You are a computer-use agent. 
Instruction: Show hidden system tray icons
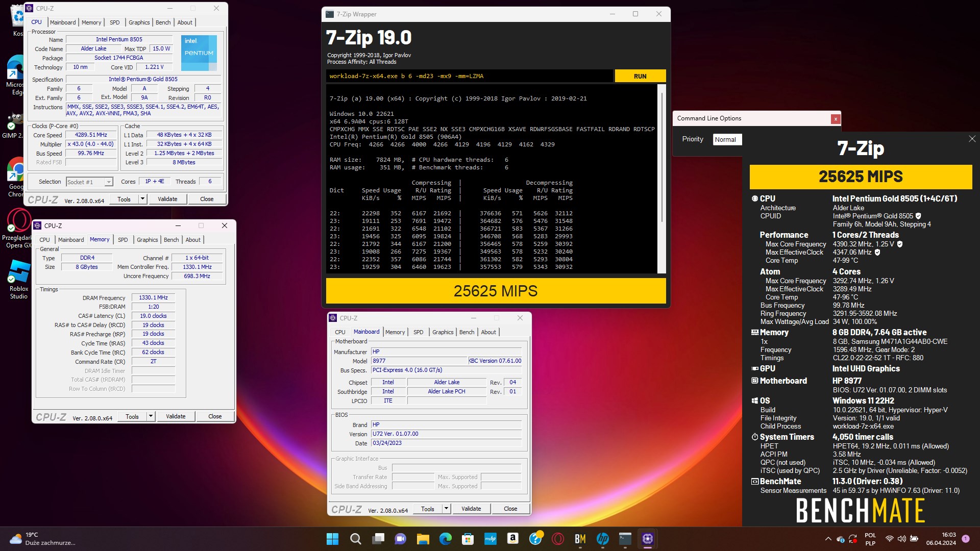[828, 539]
